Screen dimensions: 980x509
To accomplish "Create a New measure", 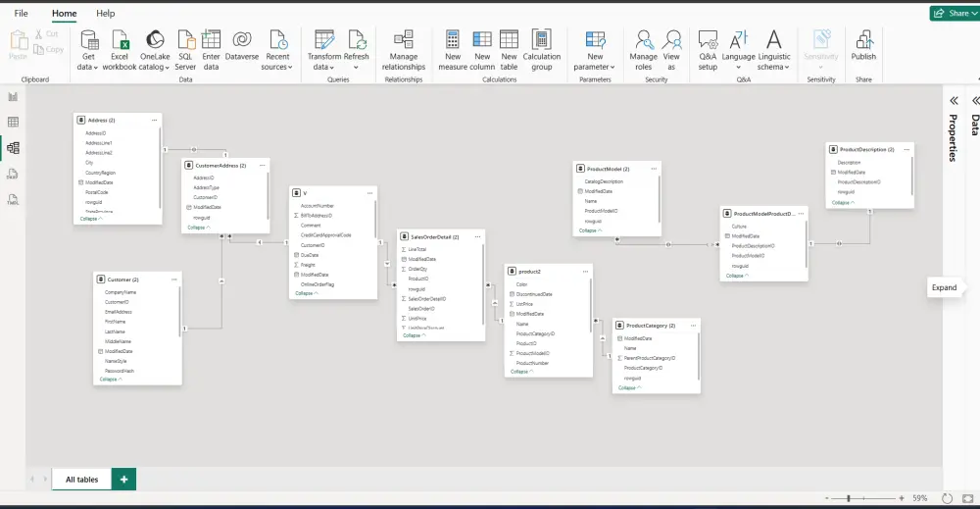I will [x=453, y=51].
